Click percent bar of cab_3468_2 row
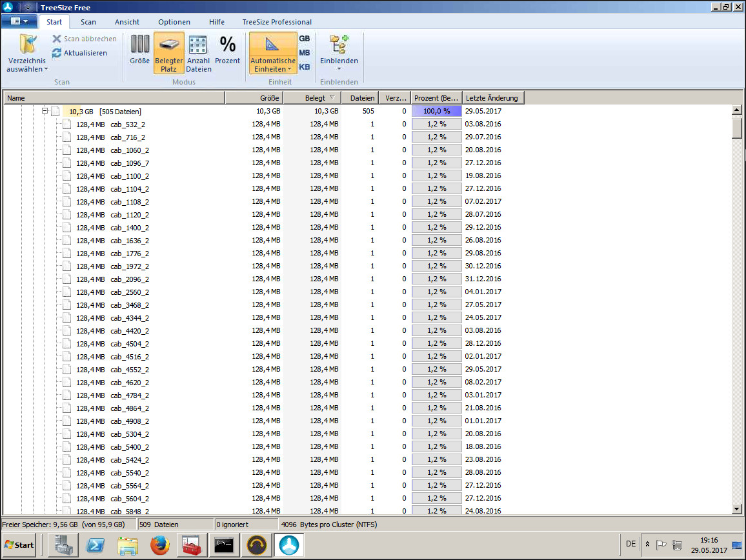The height and width of the screenshot is (560, 746). click(437, 305)
